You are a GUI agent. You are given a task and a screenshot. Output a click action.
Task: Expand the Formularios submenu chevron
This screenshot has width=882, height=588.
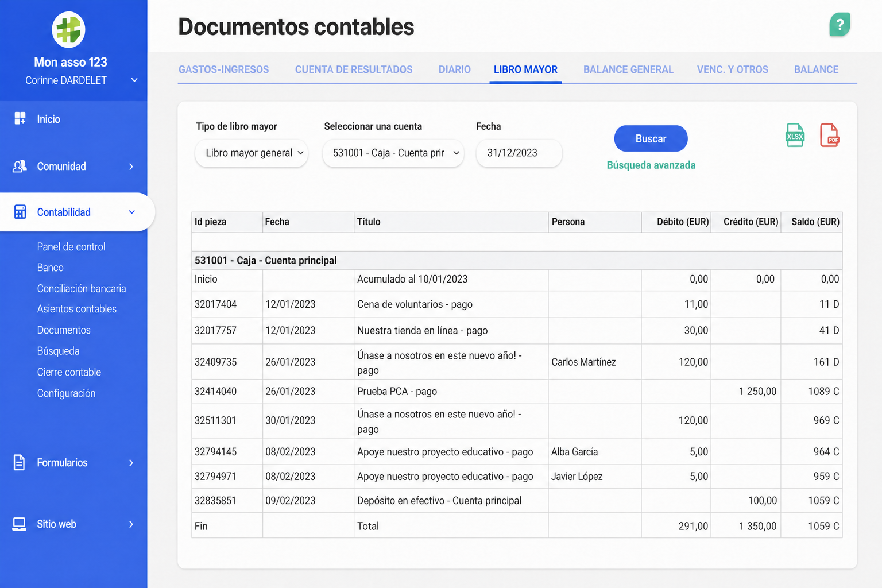click(x=131, y=463)
